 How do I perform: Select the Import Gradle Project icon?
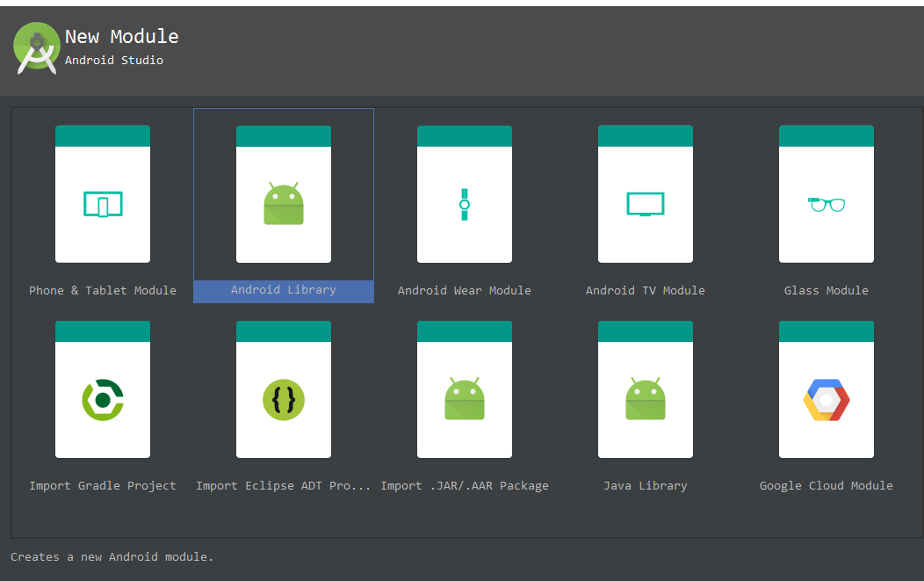point(103,400)
